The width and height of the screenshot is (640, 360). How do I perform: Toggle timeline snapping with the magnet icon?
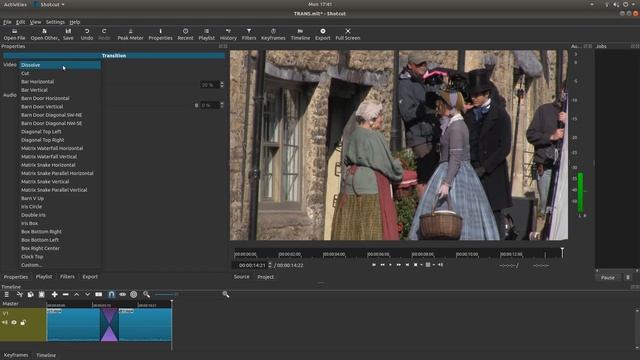coord(111,294)
